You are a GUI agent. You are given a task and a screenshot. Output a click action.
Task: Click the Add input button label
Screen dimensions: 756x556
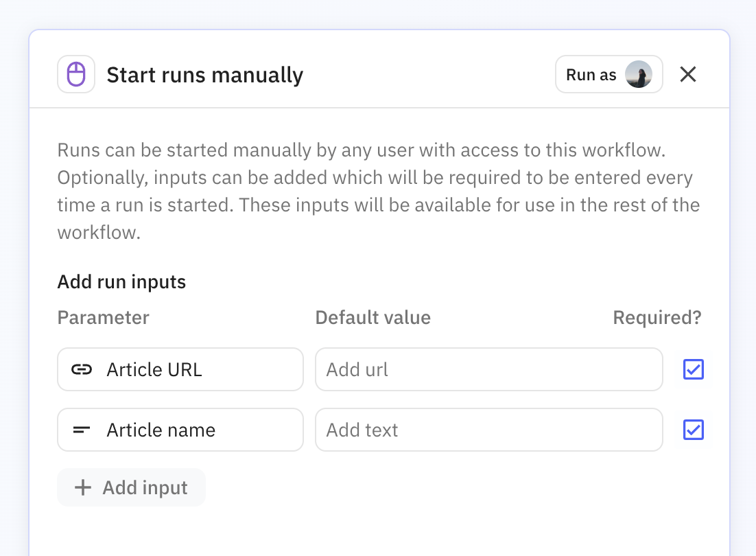[x=145, y=488]
